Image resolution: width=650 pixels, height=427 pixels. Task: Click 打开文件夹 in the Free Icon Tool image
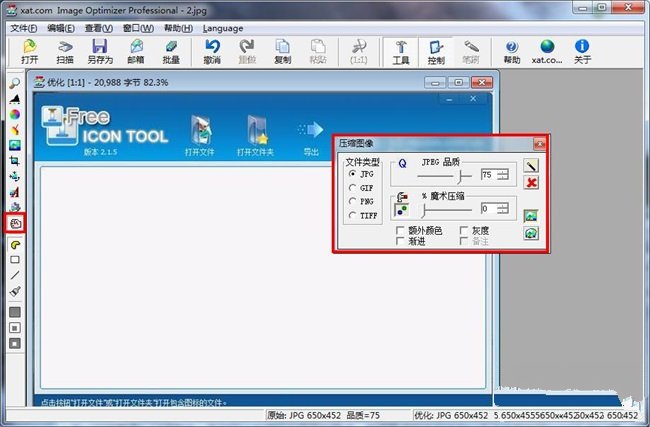click(255, 136)
